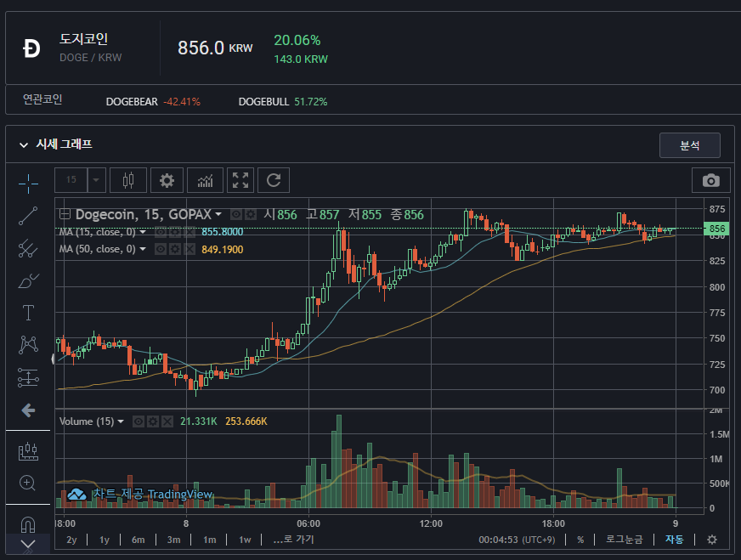Screen dimensions: 741x560
Task: Hide the Dogecoin main series
Action: coord(236,214)
